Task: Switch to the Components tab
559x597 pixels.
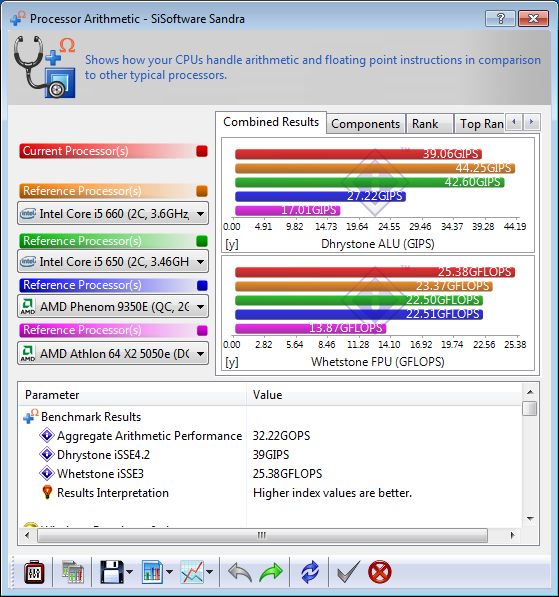Action: click(366, 124)
